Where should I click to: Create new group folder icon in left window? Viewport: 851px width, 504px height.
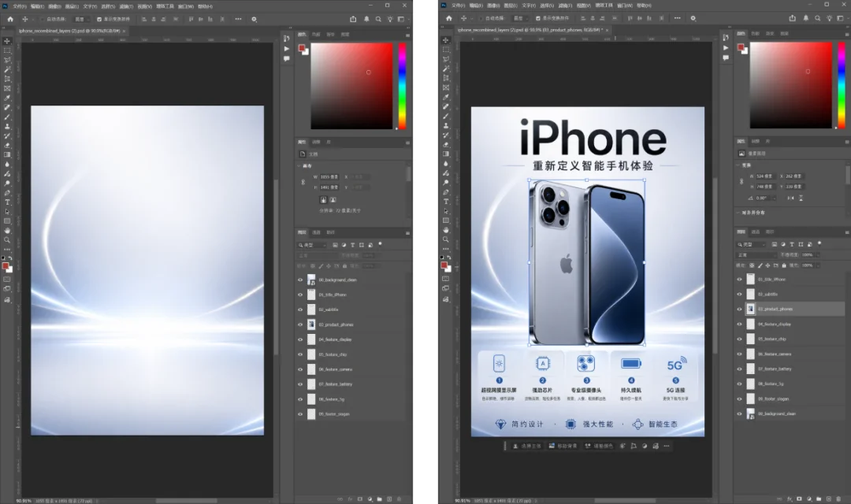point(379,499)
